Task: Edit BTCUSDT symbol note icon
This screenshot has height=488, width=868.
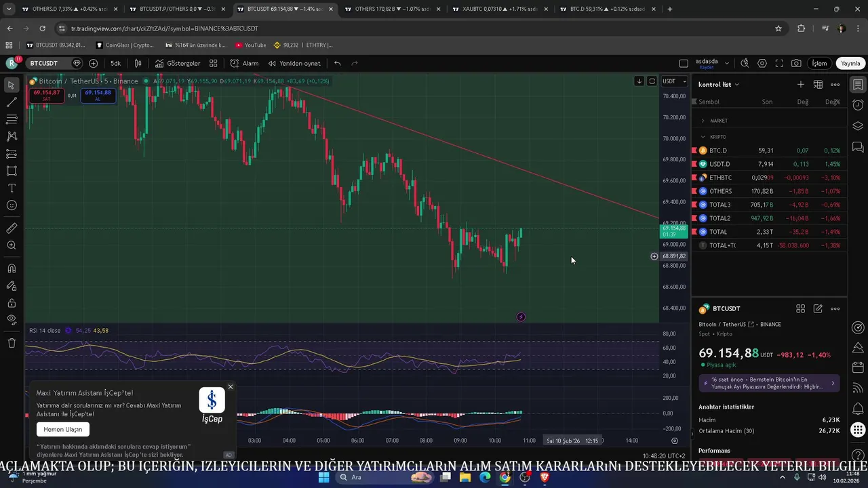Action: click(x=818, y=308)
